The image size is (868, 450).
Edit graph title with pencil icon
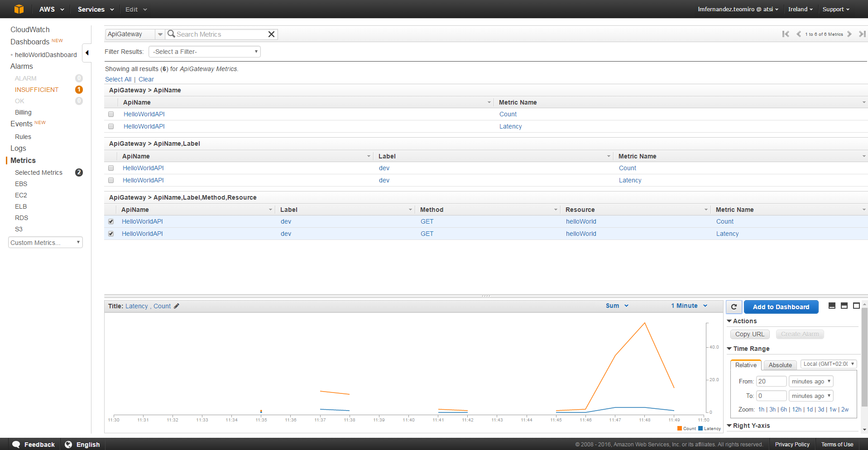coord(177,306)
